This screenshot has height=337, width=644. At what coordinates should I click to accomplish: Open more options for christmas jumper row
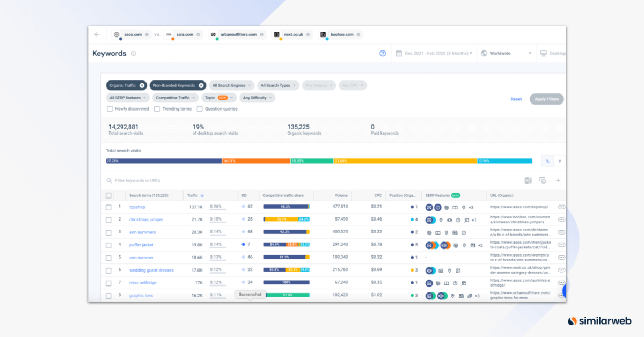[561, 219]
